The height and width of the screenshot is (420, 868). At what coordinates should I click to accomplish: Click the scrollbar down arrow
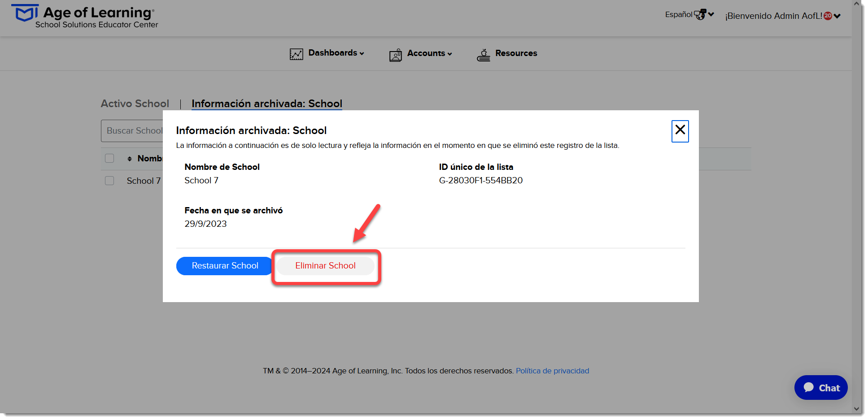[856, 409]
